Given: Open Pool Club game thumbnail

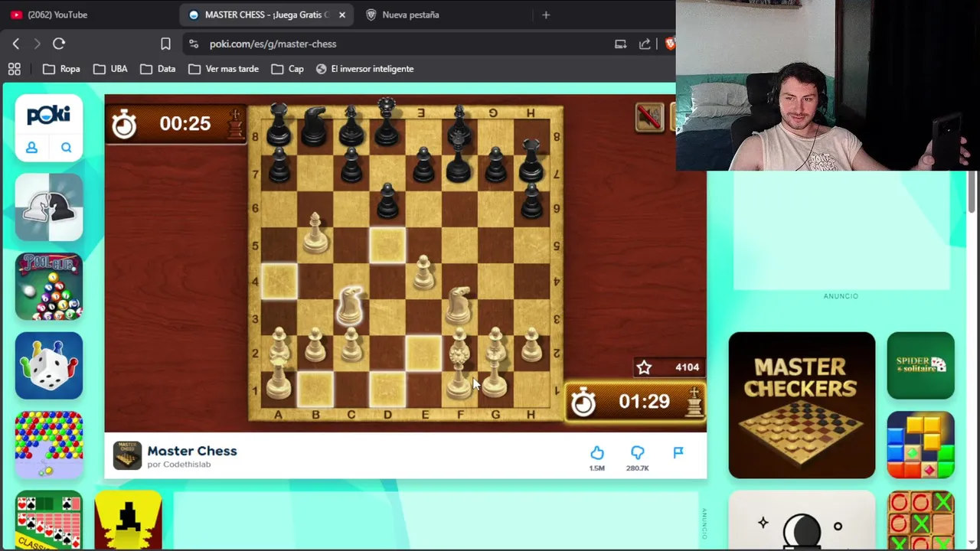Looking at the screenshot, I should 49,286.
